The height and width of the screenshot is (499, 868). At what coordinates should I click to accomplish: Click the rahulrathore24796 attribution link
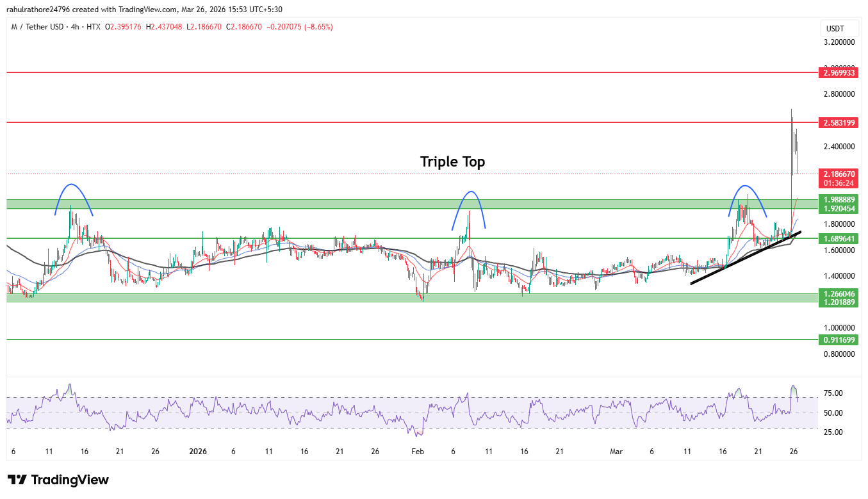click(x=40, y=9)
